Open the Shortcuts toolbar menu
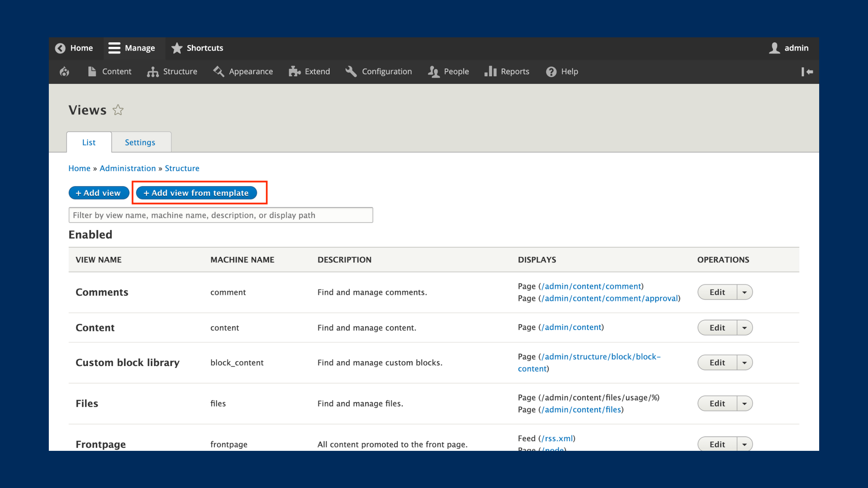Screen dimensions: 868x488 (197, 48)
